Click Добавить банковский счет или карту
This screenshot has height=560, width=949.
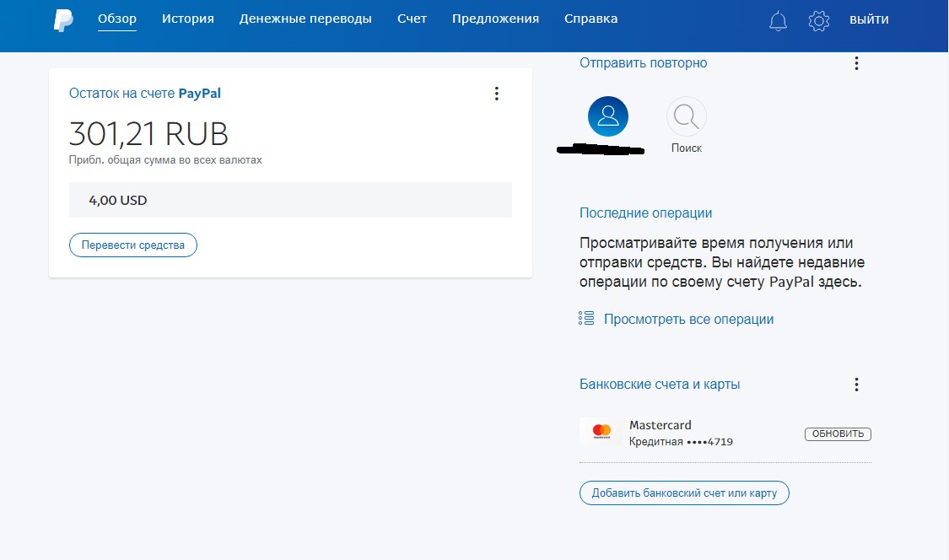click(684, 493)
